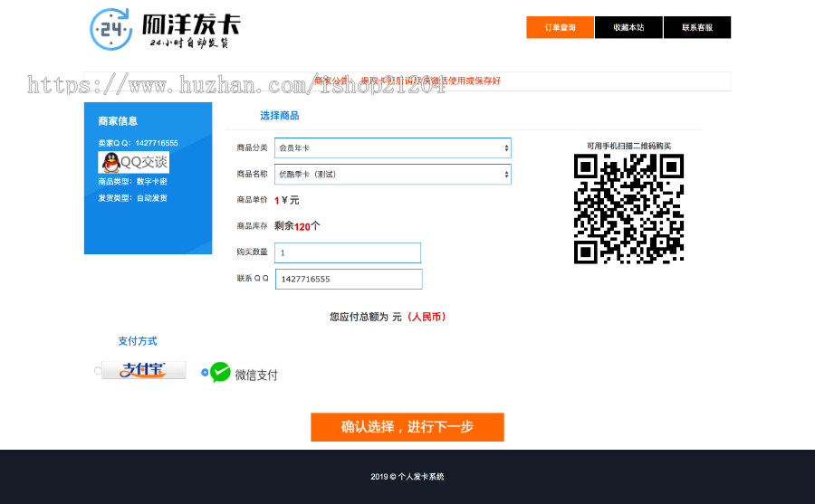This screenshot has height=504, width=815.
Task: Select the 支付宝 radio button
Action: point(98,370)
